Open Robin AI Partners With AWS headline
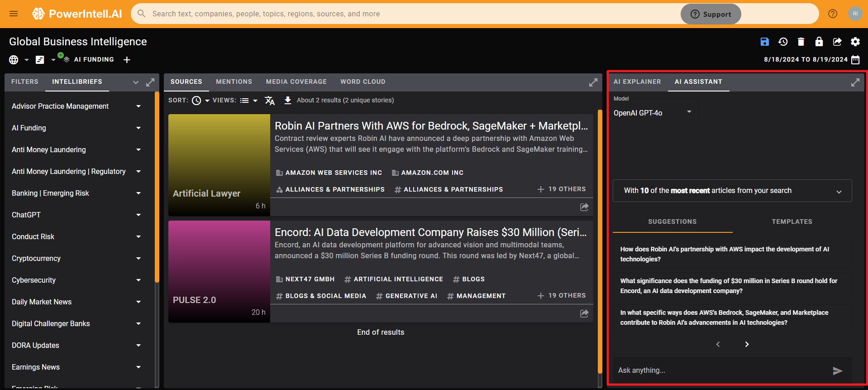The width and height of the screenshot is (868, 390). pyautogui.click(x=431, y=126)
